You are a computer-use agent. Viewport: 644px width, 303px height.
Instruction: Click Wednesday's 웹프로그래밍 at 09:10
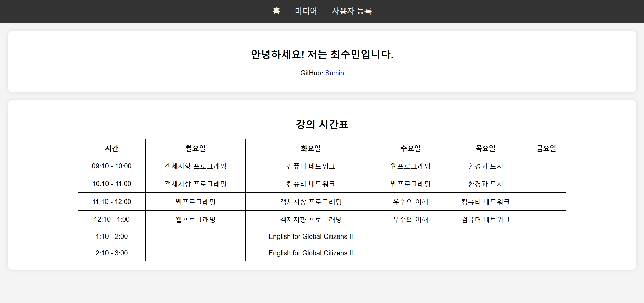click(x=410, y=166)
